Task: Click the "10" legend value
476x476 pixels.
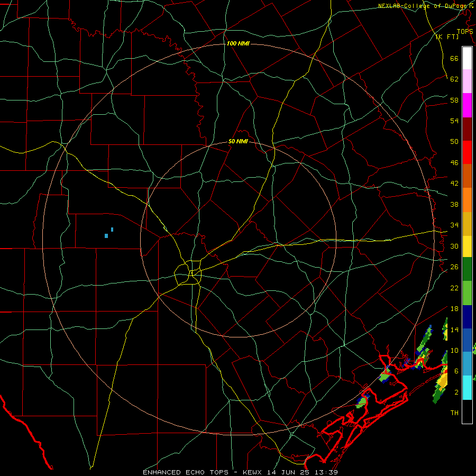Action: [x=454, y=351]
